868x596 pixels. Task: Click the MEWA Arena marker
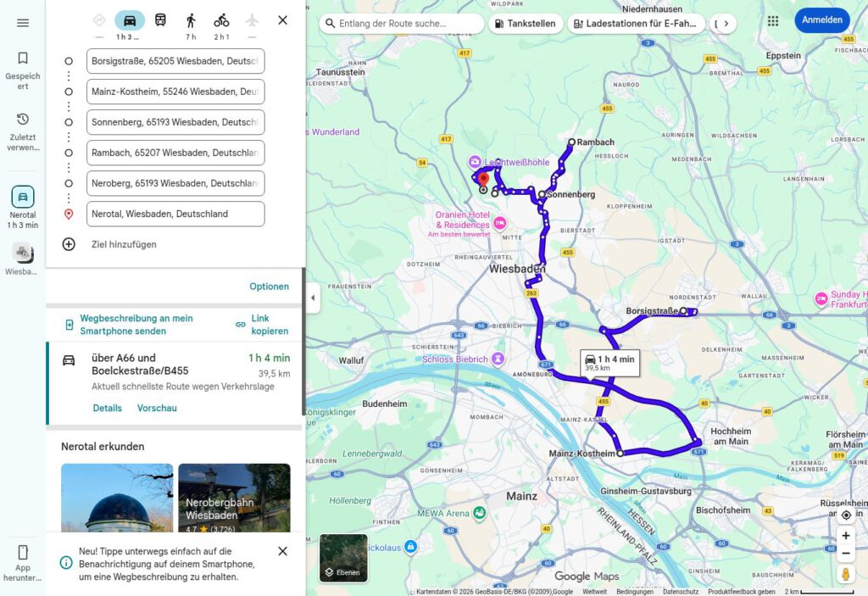coord(480,514)
